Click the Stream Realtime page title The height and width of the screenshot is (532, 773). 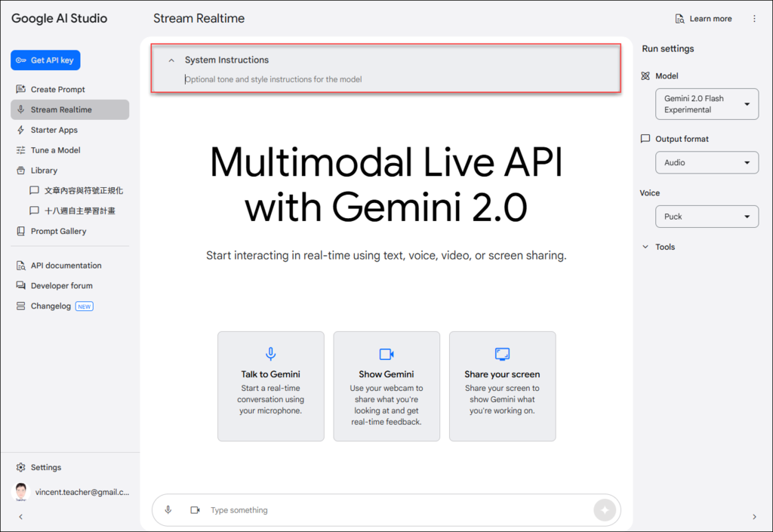[199, 18]
